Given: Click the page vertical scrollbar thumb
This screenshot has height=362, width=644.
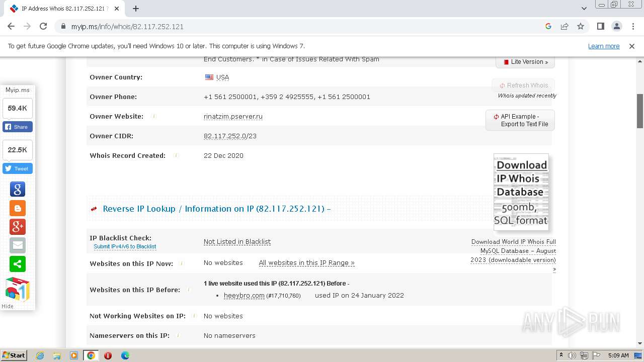Looking at the screenshot, I should pyautogui.click(x=640, y=111).
